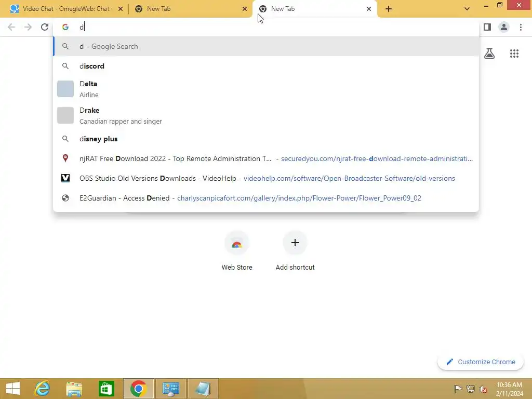532x399 pixels.
Task: Choose the Drake rapper suggestion
Action: [266, 116]
